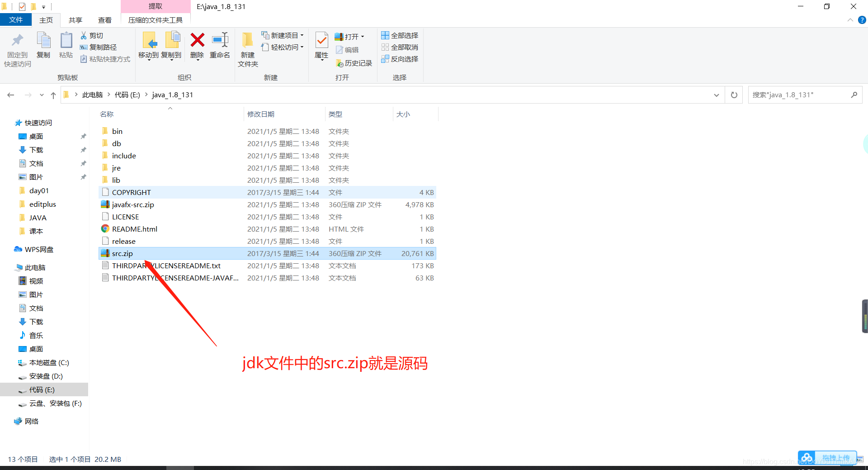Collapse the ribbon with the chevron
The image size is (868, 470).
pyautogui.click(x=850, y=20)
